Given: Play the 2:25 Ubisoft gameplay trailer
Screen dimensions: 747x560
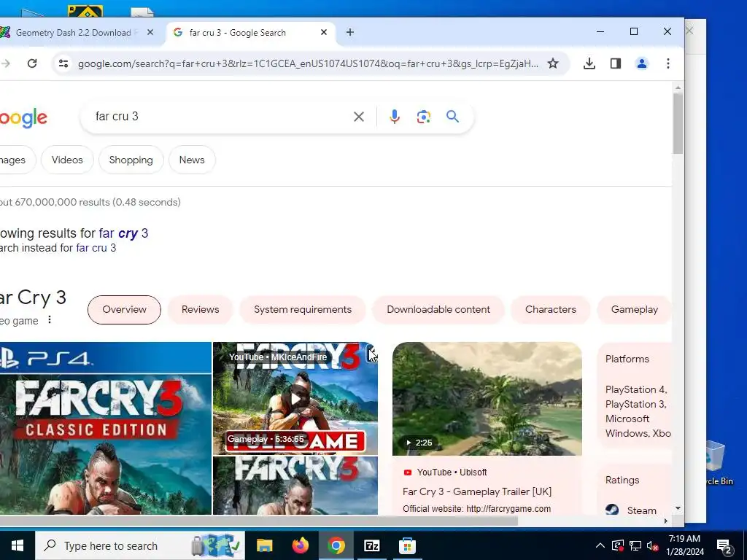Looking at the screenshot, I should [x=487, y=399].
